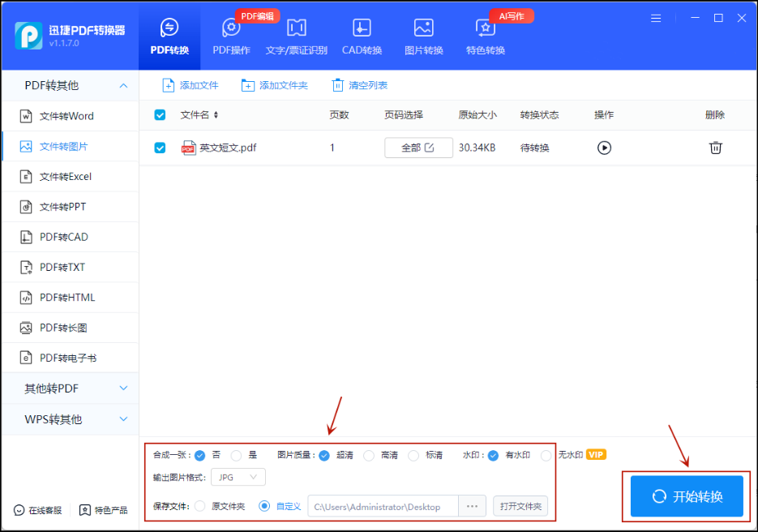758x532 pixels.
Task: Select 文件转图片 in sidebar
Action: (70, 147)
